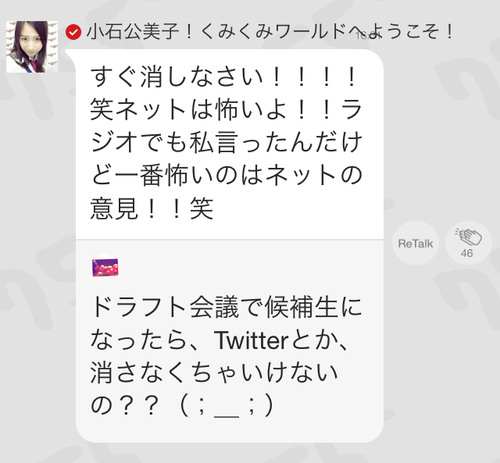Image resolution: width=500 pixels, height=463 pixels.
Task: Select the closing text 意見！！笑
Action: [x=152, y=208]
